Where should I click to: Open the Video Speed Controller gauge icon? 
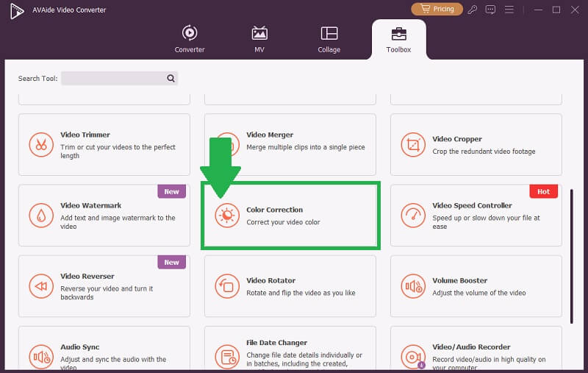[413, 215]
